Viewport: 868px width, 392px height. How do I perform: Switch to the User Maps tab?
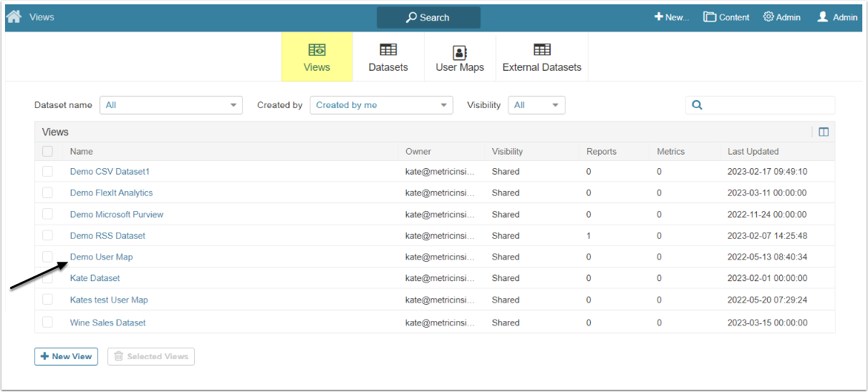coord(460,57)
